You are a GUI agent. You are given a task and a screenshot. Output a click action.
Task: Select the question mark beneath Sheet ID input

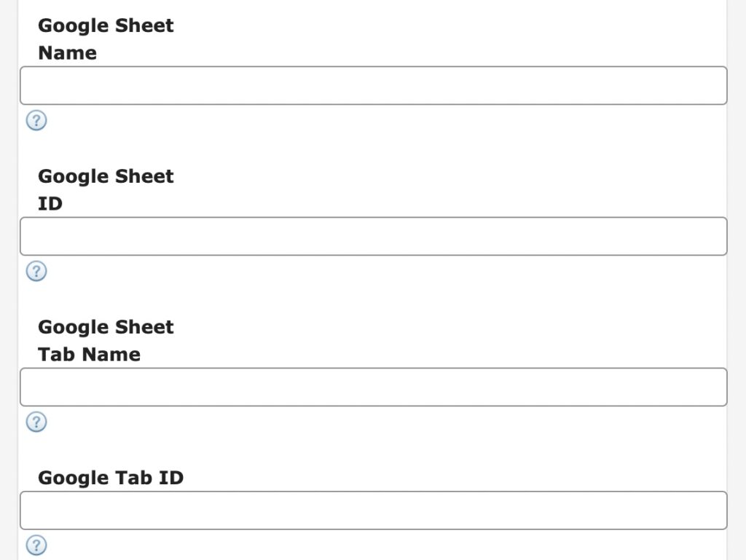pyautogui.click(x=36, y=271)
